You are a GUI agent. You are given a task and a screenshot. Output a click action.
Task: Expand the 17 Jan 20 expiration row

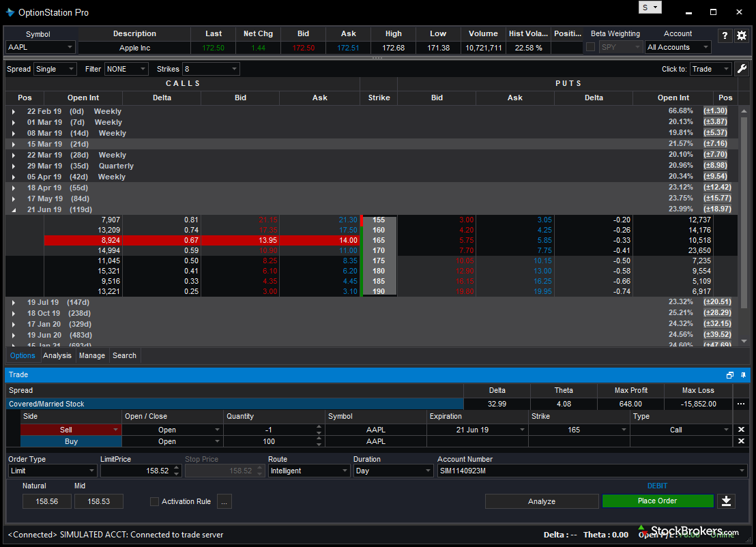pos(14,325)
